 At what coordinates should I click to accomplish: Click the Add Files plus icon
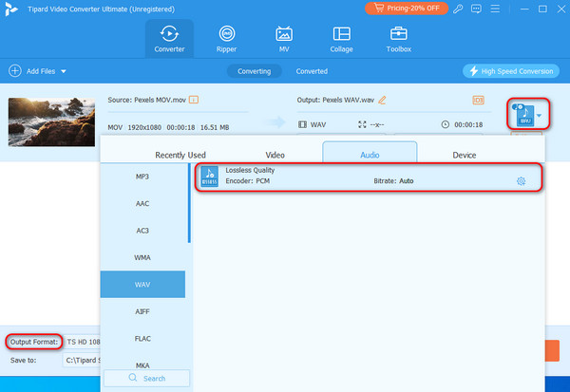tap(15, 71)
